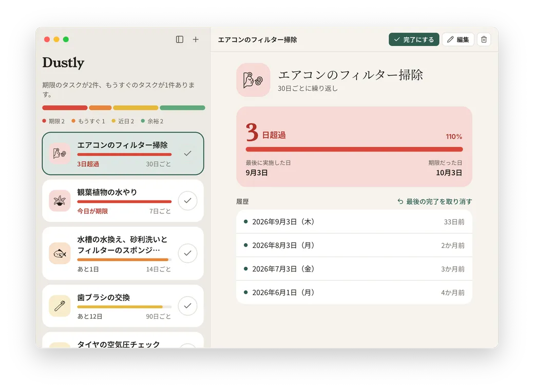Click the toothbrush icon for 歯ブラシの交換
The width and height of the screenshot is (534, 392).
coord(60,306)
